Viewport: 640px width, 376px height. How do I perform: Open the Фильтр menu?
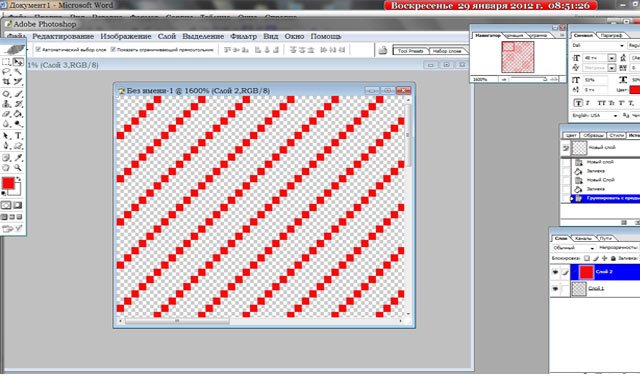tap(243, 36)
